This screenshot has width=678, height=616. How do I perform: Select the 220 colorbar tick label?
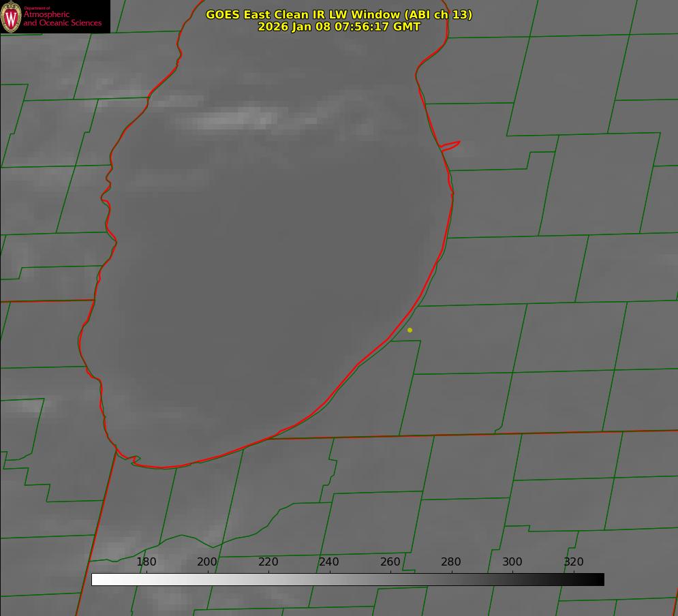pos(268,562)
